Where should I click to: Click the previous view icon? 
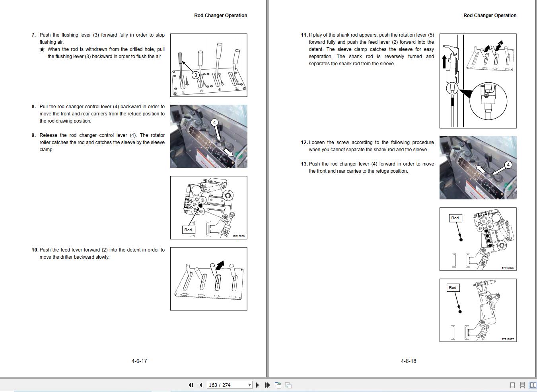tap(278, 385)
